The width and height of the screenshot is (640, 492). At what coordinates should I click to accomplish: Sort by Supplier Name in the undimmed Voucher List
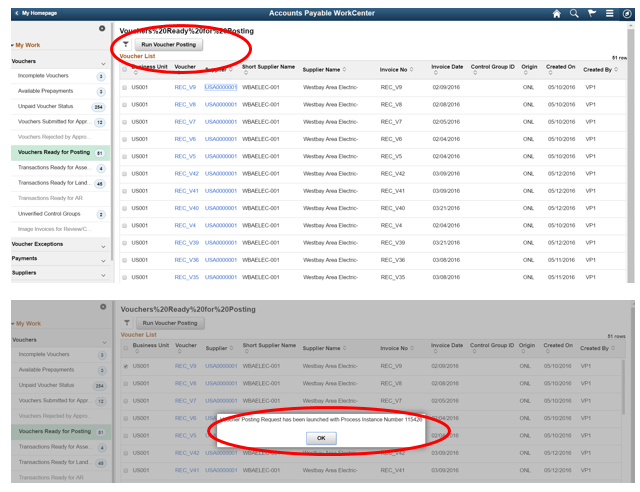pos(324,70)
